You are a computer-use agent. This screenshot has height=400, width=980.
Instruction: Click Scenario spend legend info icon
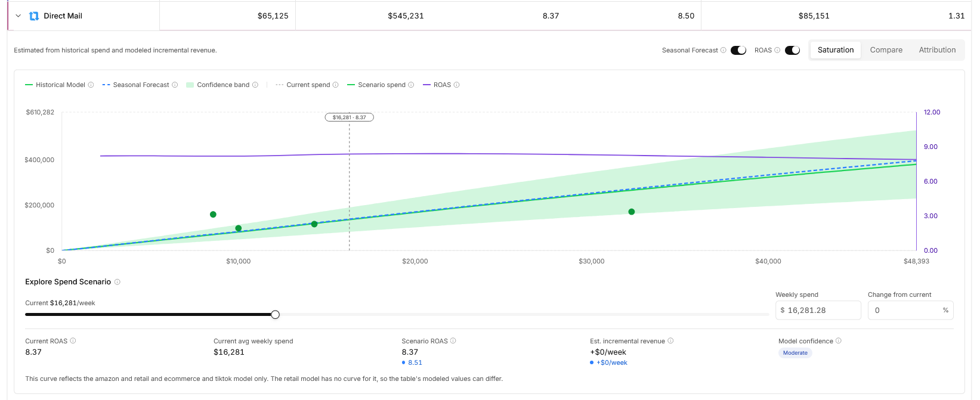(411, 85)
